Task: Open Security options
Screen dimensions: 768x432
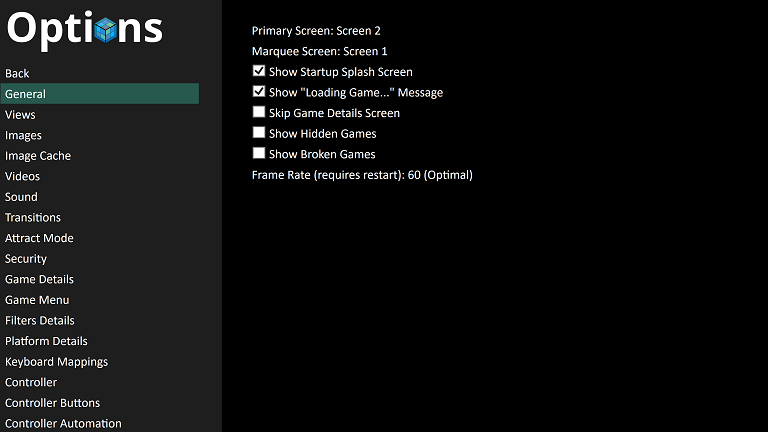Action: click(26, 259)
